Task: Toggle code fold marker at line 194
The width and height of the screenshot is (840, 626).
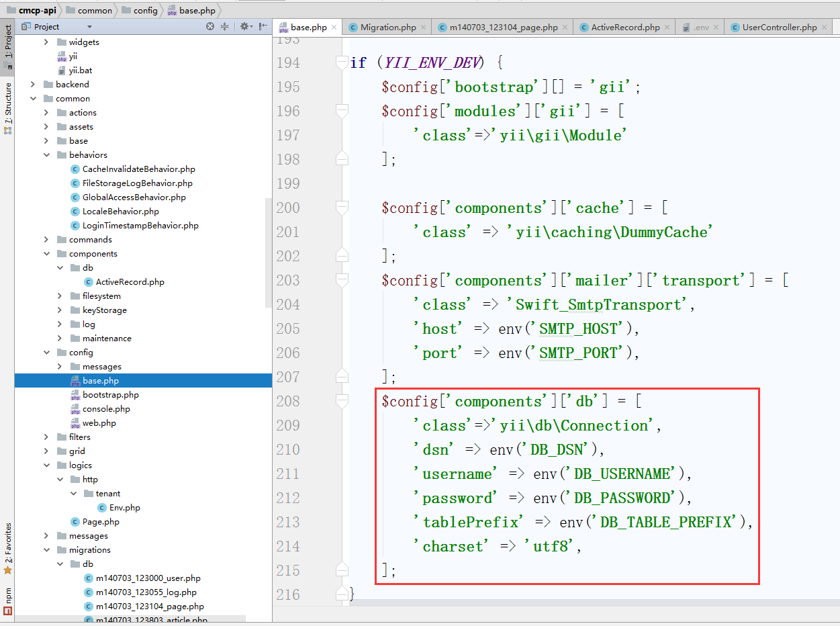Action: pos(342,62)
